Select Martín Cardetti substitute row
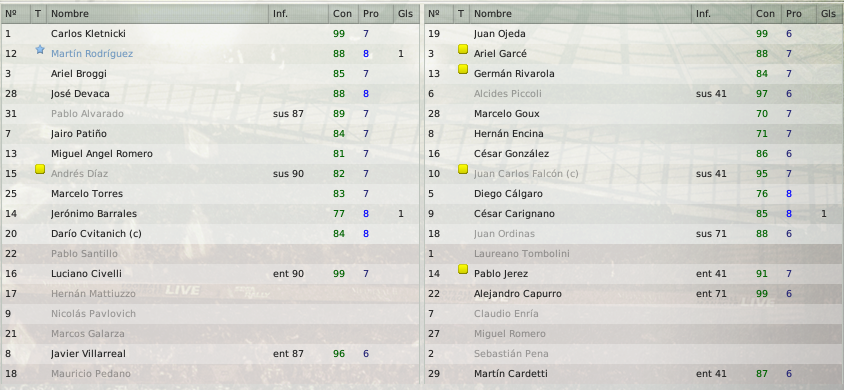This screenshot has height=390, width=844. tap(634, 374)
